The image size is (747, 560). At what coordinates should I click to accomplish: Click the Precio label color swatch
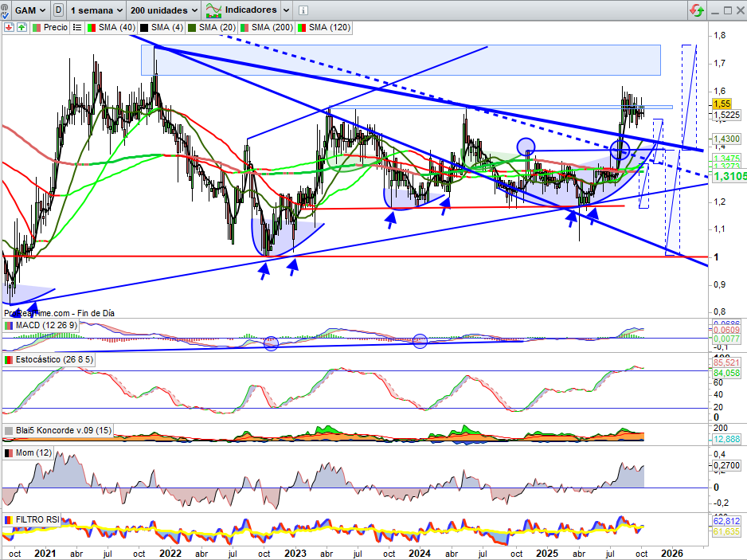click(x=36, y=27)
